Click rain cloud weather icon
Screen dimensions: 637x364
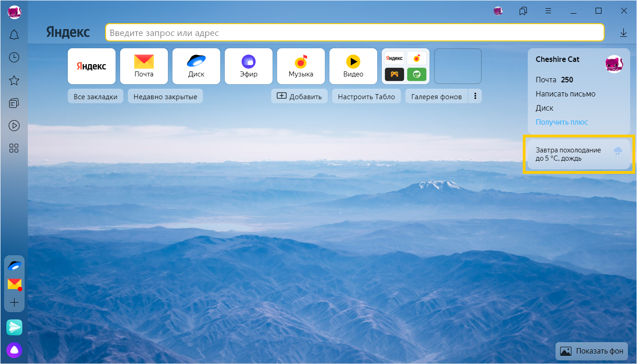(618, 151)
